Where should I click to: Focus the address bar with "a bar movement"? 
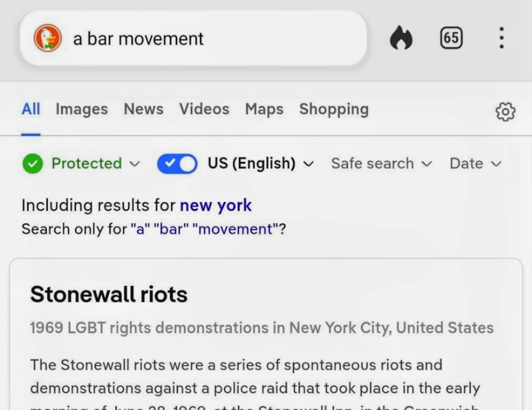click(x=210, y=38)
